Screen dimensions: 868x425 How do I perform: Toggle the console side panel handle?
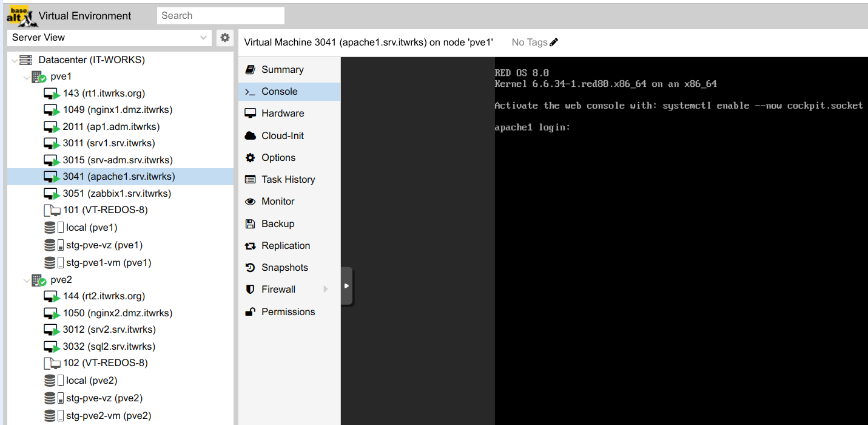point(346,285)
